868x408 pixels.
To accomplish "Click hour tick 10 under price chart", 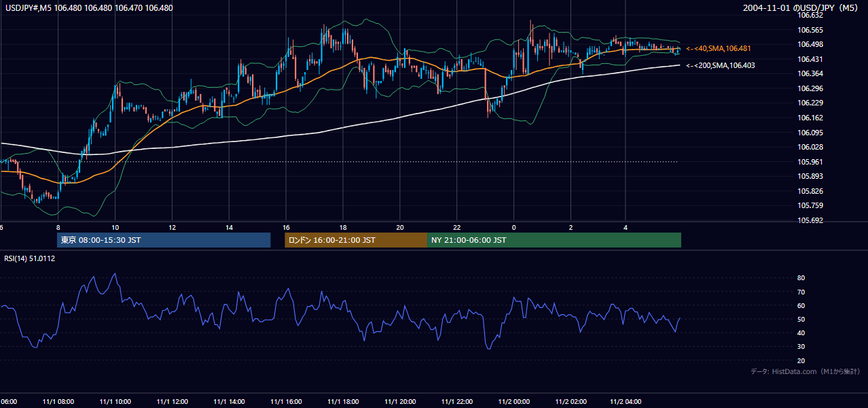I will (115, 227).
